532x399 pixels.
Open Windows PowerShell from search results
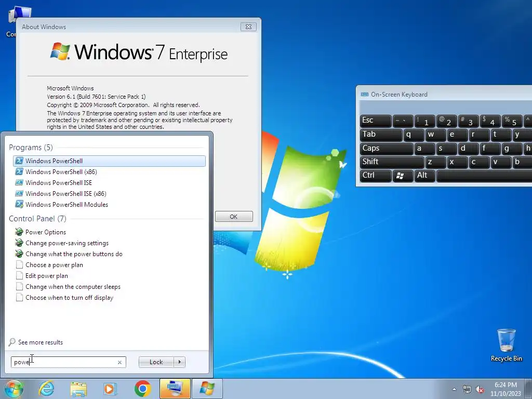(109, 161)
